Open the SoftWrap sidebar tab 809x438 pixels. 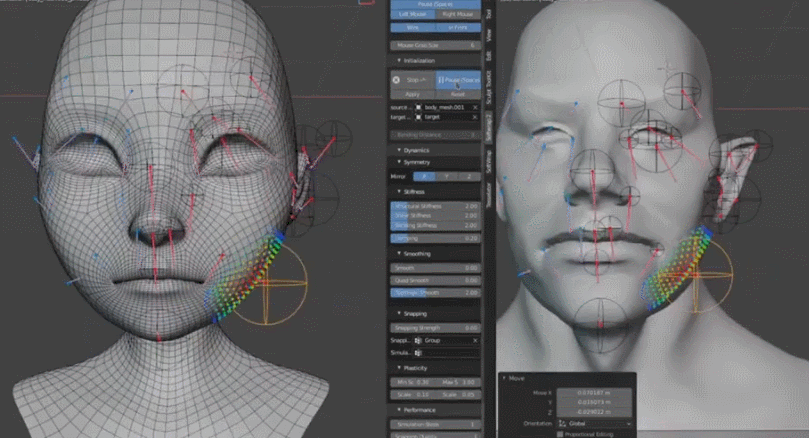pyautogui.click(x=488, y=162)
